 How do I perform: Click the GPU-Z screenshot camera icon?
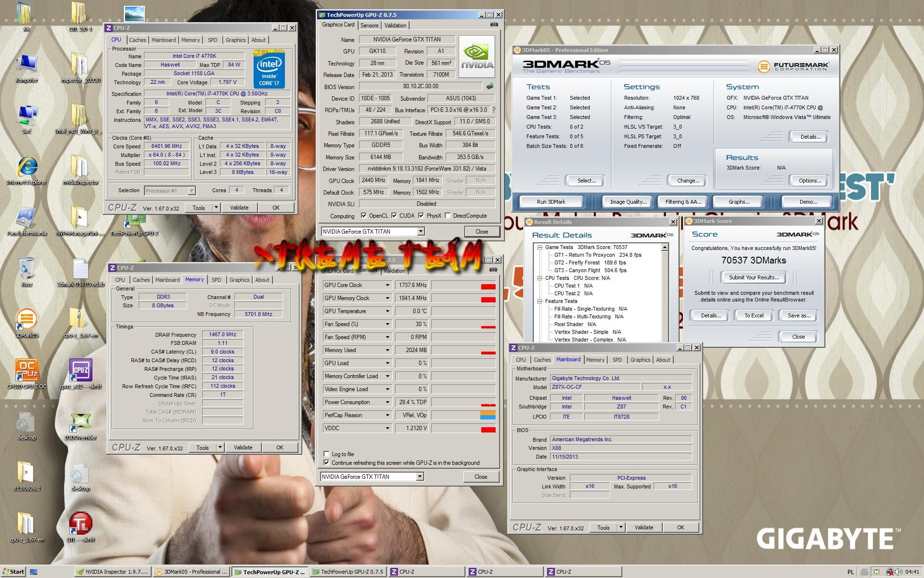click(494, 25)
